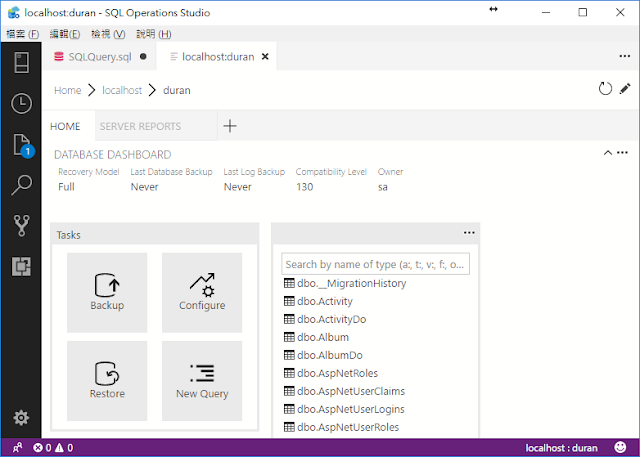
Task: Click errors count in status bar
Action: point(42,448)
